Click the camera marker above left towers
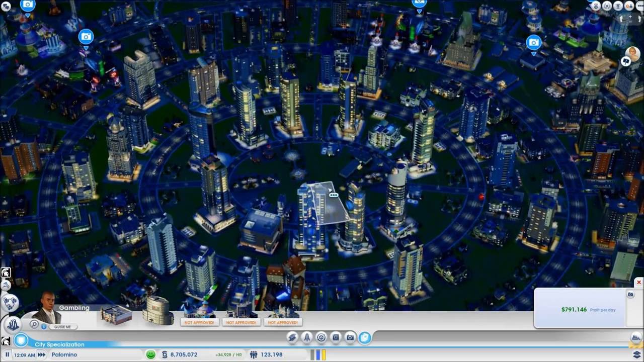Image resolution: width=644 pixels, height=362 pixels. pos(86,37)
